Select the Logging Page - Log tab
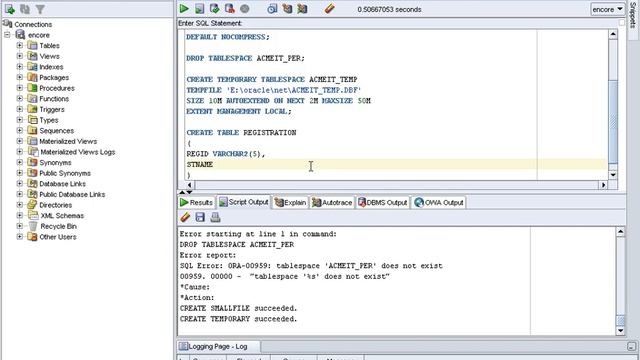The height and width of the screenshot is (360, 640). (x=219, y=347)
